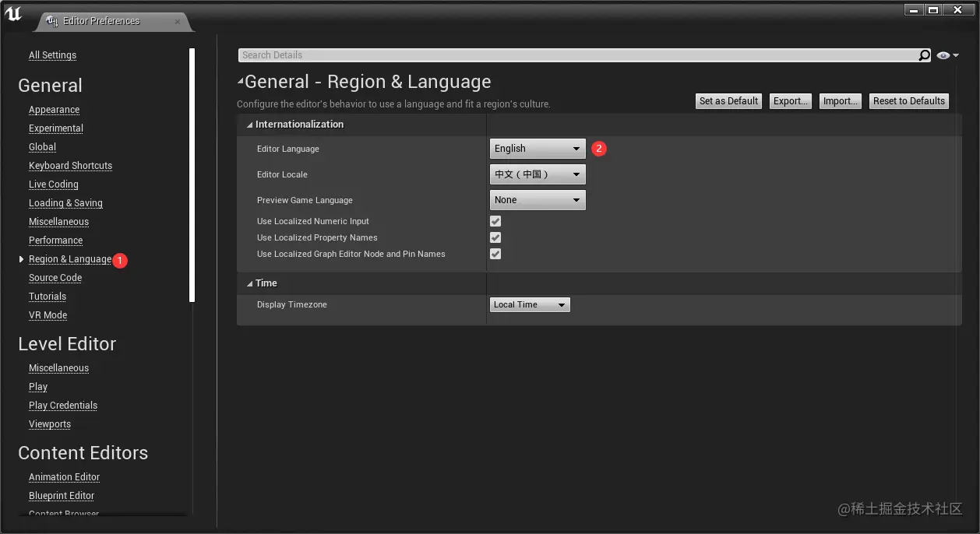Click the Import... button
Viewport: 980px width, 534px height.
841,101
